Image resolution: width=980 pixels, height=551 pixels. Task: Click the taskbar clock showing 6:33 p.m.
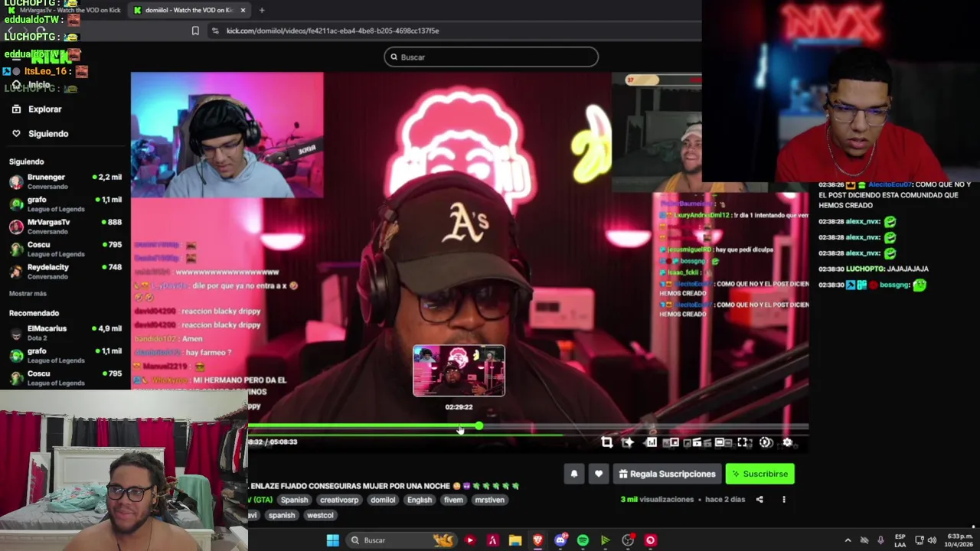[x=959, y=540]
